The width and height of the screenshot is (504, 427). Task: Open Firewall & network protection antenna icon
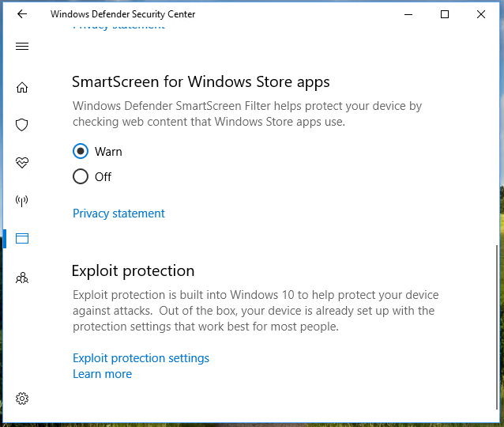(22, 201)
